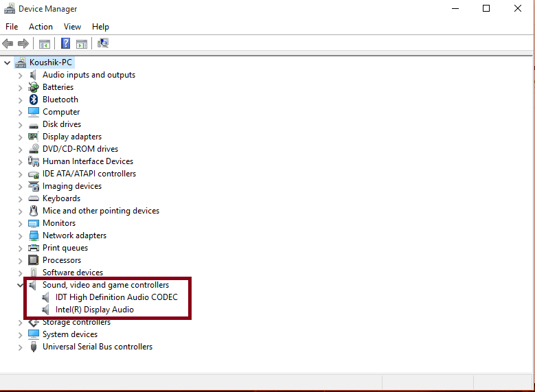
Task: Click the Show/Hide Action Pane toolbar icon
Action: pyautogui.click(x=82, y=44)
